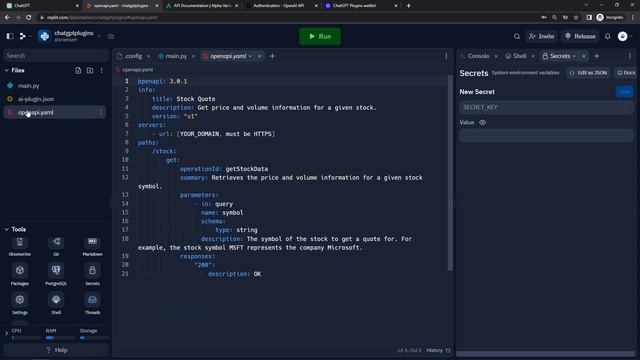
Task: Open the Secrets tab dropdown arrow
Action: point(574,56)
